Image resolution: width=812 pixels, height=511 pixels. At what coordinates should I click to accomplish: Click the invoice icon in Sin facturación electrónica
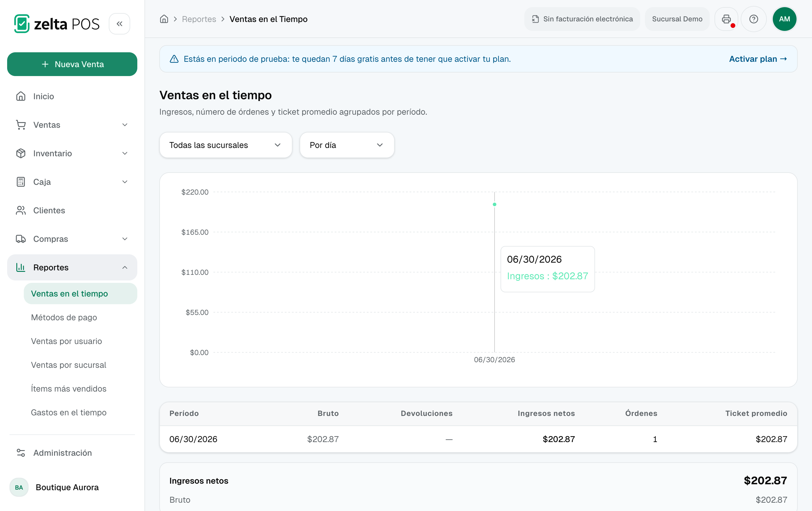click(536, 19)
